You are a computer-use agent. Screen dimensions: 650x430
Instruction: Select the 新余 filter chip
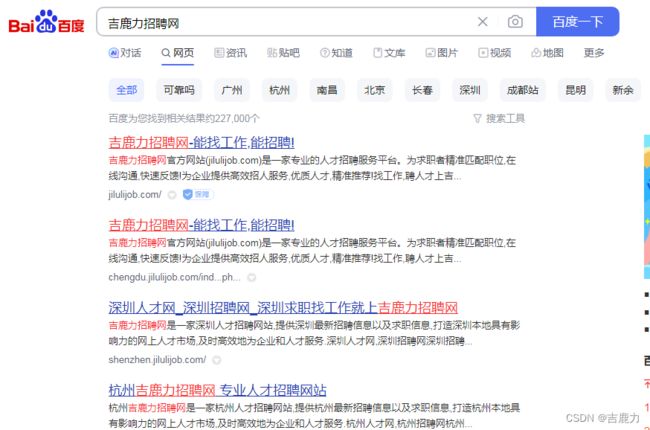623,90
